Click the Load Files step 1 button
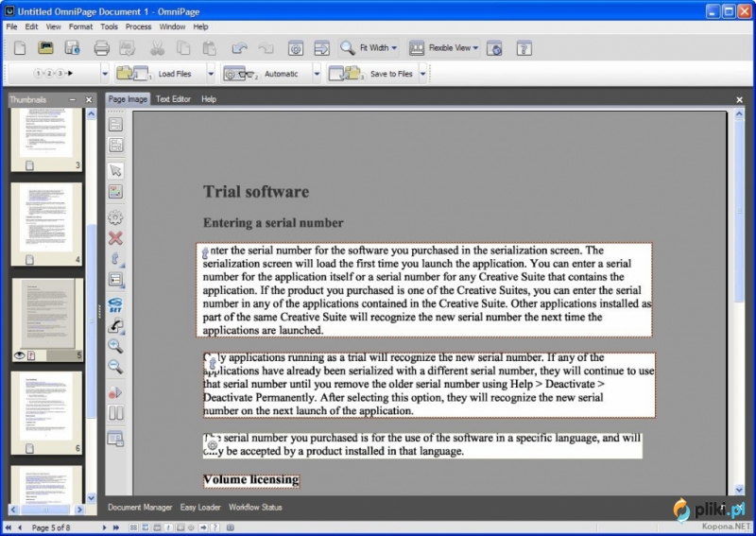Screen dimensions: 756x536 [x=161, y=74]
